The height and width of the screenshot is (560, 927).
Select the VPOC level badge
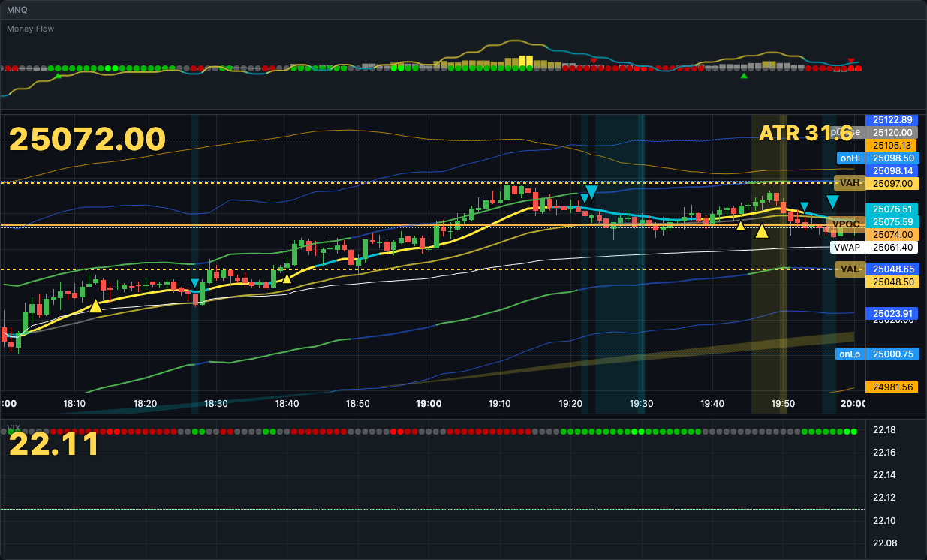(847, 224)
